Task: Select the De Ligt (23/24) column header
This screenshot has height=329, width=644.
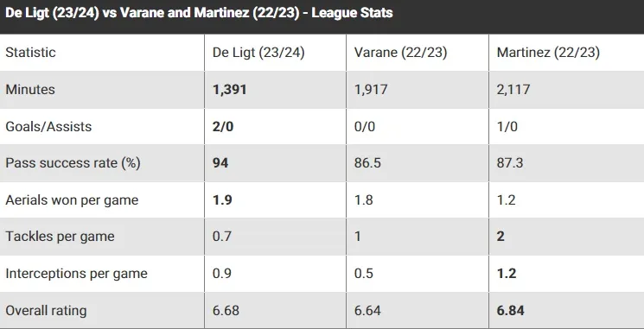Action: tap(258, 53)
